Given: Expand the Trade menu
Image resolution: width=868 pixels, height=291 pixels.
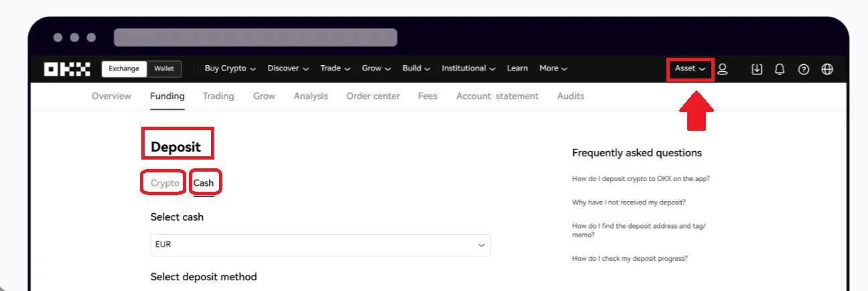Looking at the screenshot, I should coord(336,68).
